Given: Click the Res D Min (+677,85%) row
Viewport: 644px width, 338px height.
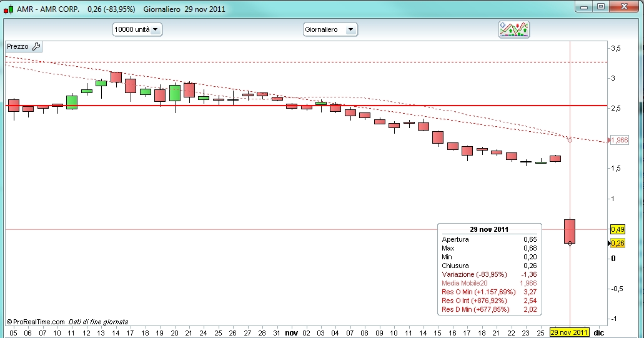Looking at the screenshot, I should click(x=489, y=309).
